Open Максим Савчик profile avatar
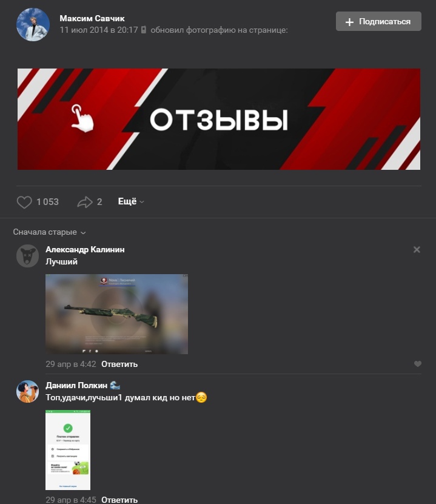The image size is (436, 504). (33, 25)
